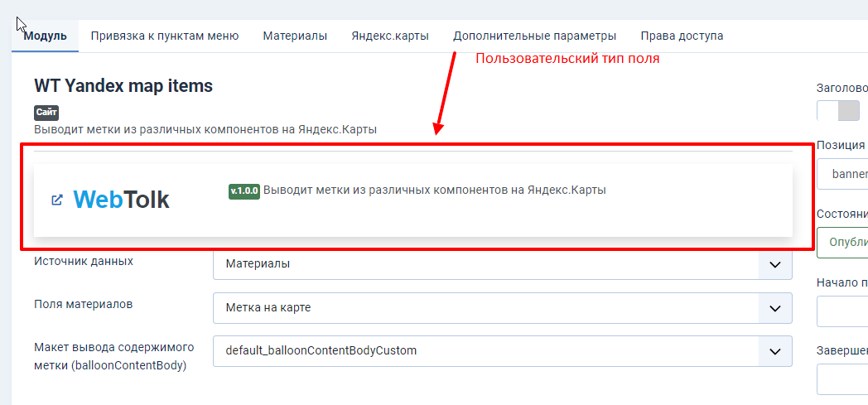Click the Поля материалов label

point(84,304)
